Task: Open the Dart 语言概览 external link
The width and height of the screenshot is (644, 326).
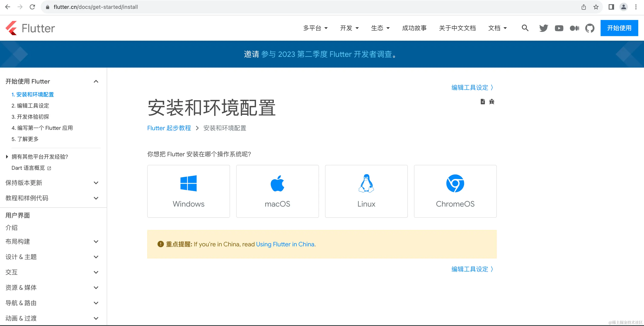Action: click(x=31, y=168)
